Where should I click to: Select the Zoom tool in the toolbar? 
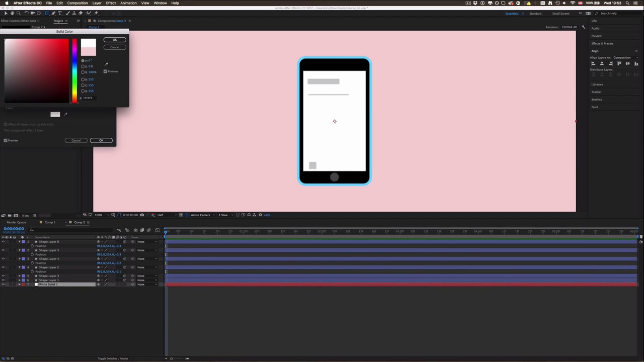19,13
